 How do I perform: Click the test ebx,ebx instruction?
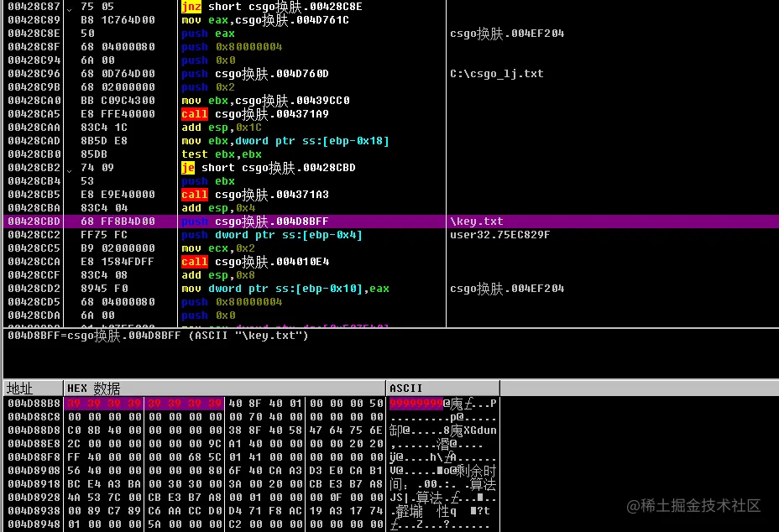(222, 154)
